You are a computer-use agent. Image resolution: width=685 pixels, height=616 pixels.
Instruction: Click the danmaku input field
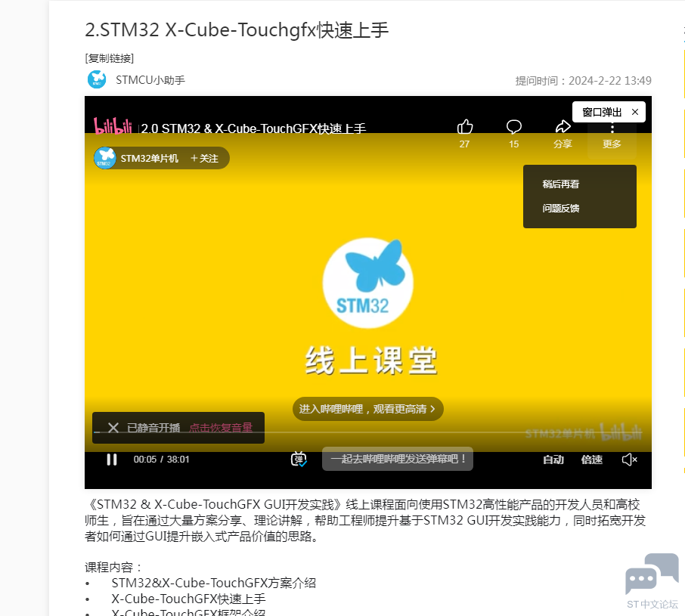pos(398,459)
